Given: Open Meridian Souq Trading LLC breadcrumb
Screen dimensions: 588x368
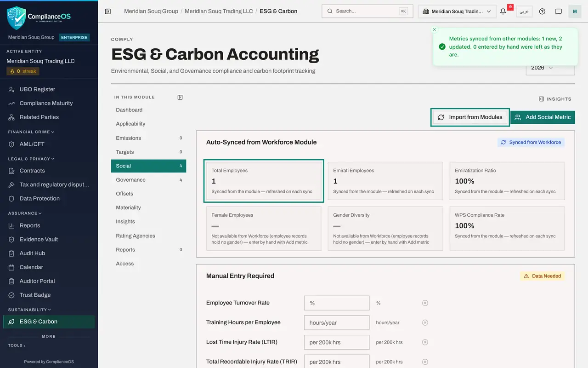Looking at the screenshot, I should click(219, 11).
